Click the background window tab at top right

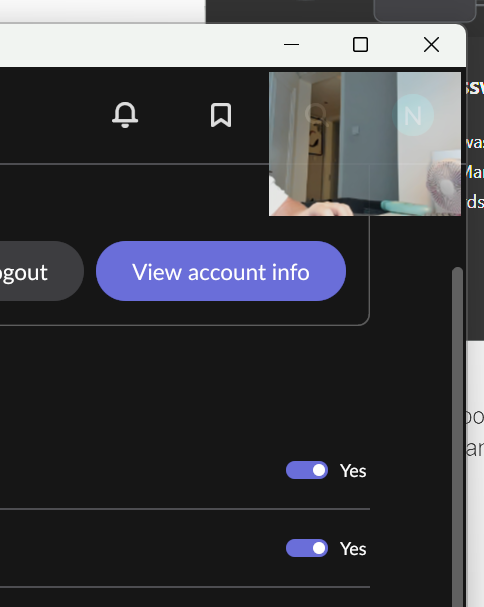tap(425, 10)
